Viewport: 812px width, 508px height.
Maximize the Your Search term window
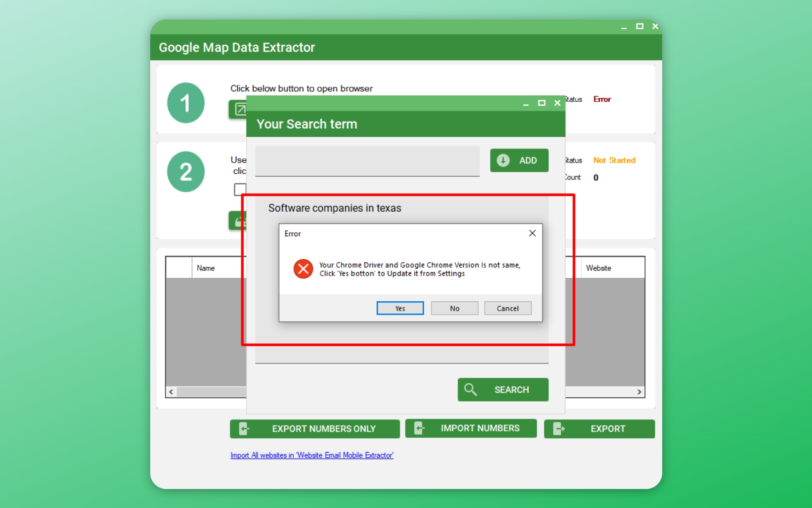[541, 103]
